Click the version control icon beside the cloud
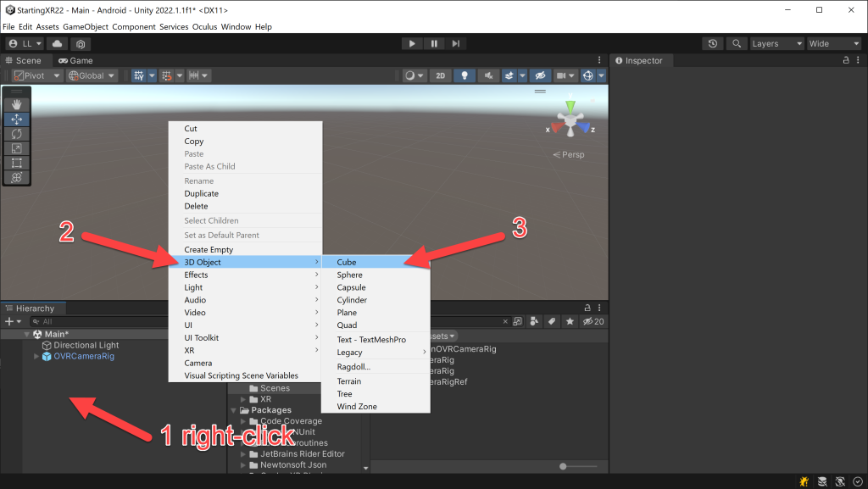Image resolution: width=868 pixels, height=489 pixels. click(81, 44)
